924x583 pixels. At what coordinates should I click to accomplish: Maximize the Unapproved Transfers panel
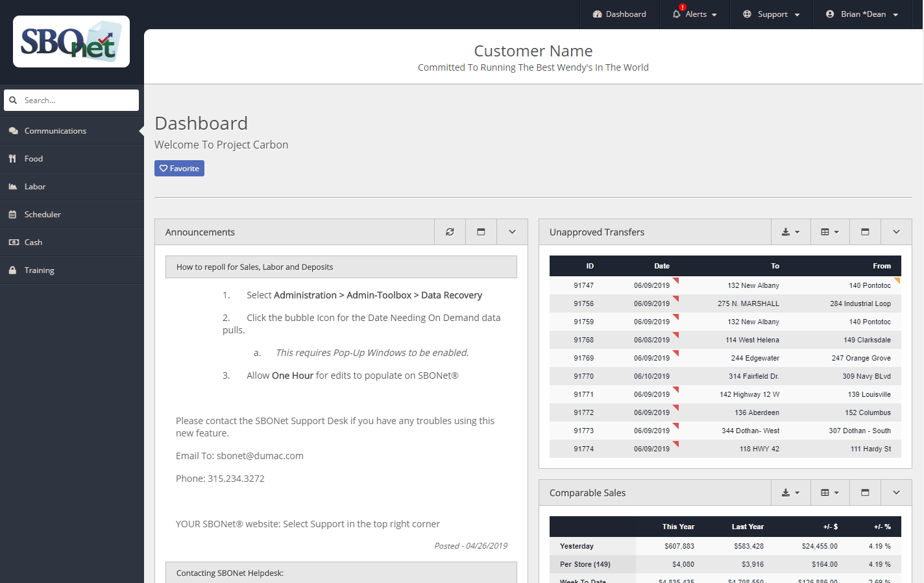click(x=865, y=232)
